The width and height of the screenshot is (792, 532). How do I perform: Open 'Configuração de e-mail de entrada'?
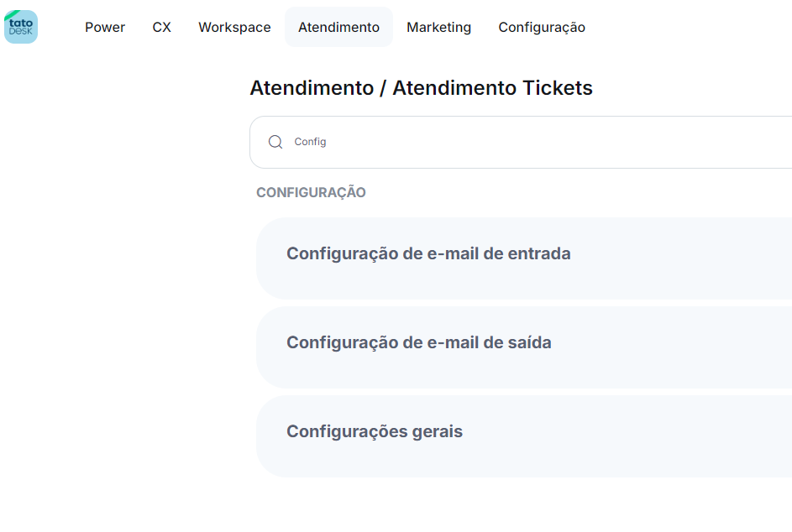pos(428,253)
